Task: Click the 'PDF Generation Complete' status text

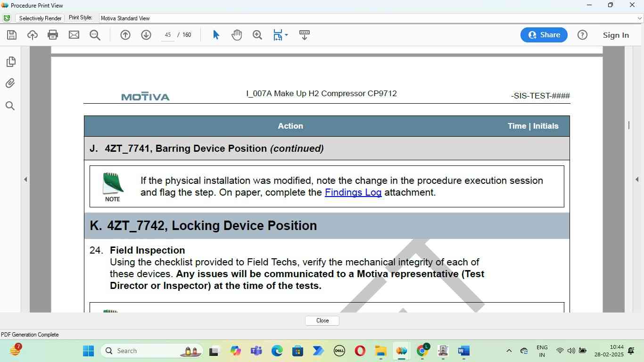Action: point(30,335)
